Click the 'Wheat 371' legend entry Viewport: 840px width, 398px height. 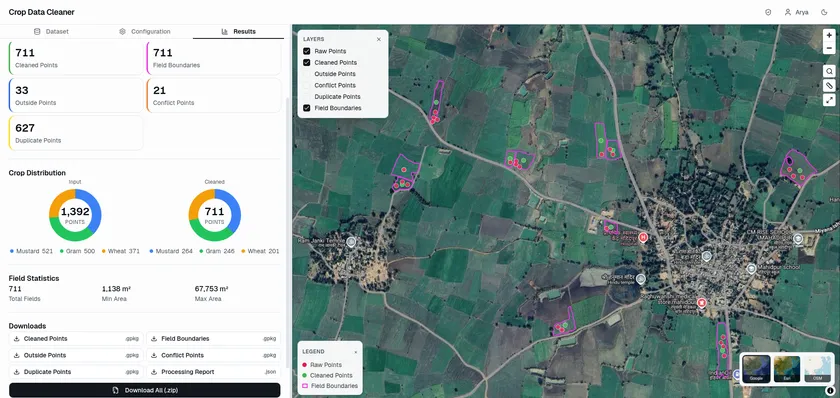[x=121, y=251]
